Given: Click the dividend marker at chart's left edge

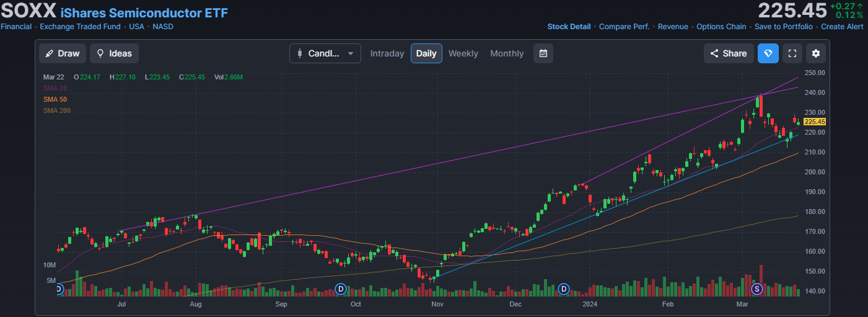Looking at the screenshot, I should click(59, 288).
